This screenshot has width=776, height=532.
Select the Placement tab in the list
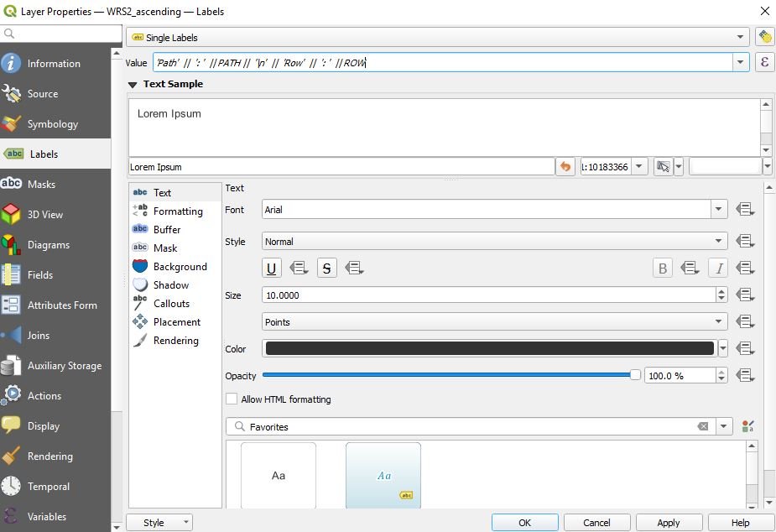[176, 322]
